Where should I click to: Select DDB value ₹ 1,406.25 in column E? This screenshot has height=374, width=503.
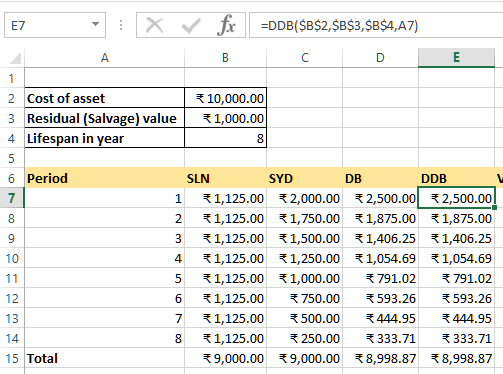[456, 238]
